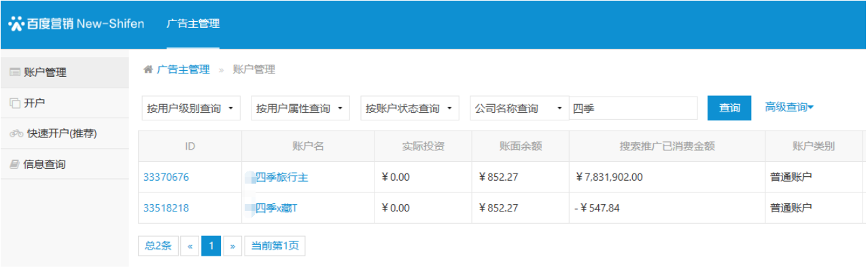Go to next page with » button
This screenshot has width=868, height=270.
pos(232,246)
